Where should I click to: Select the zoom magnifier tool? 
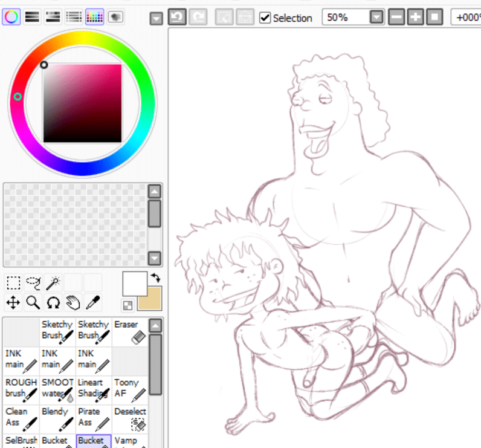[x=33, y=302]
